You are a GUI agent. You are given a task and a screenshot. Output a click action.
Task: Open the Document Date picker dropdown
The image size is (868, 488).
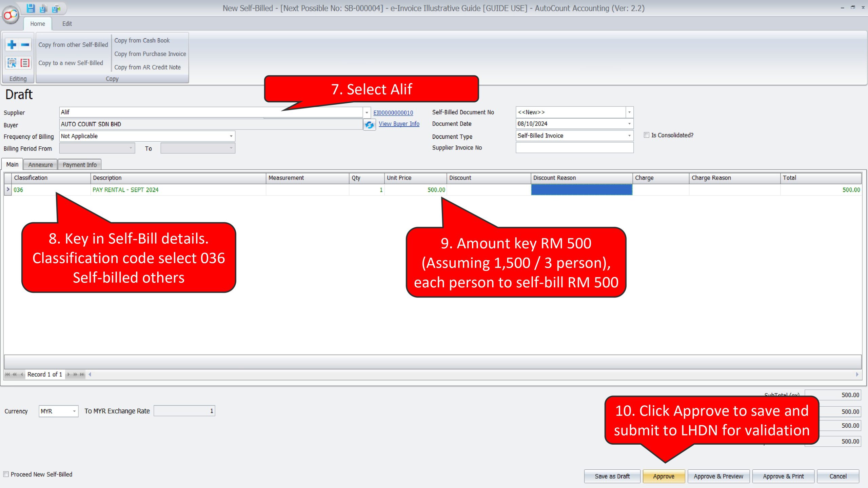tap(629, 124)
